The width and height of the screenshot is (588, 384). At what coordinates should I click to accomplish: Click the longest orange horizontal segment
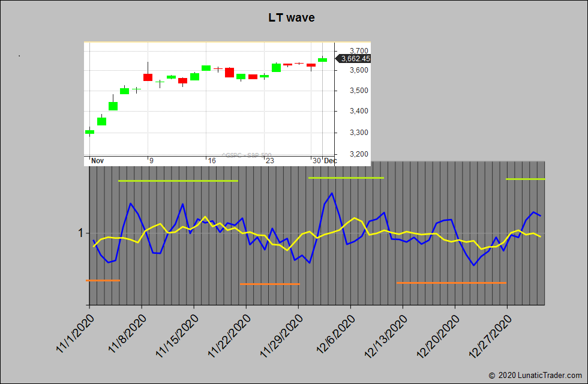[x=451, y=283]
